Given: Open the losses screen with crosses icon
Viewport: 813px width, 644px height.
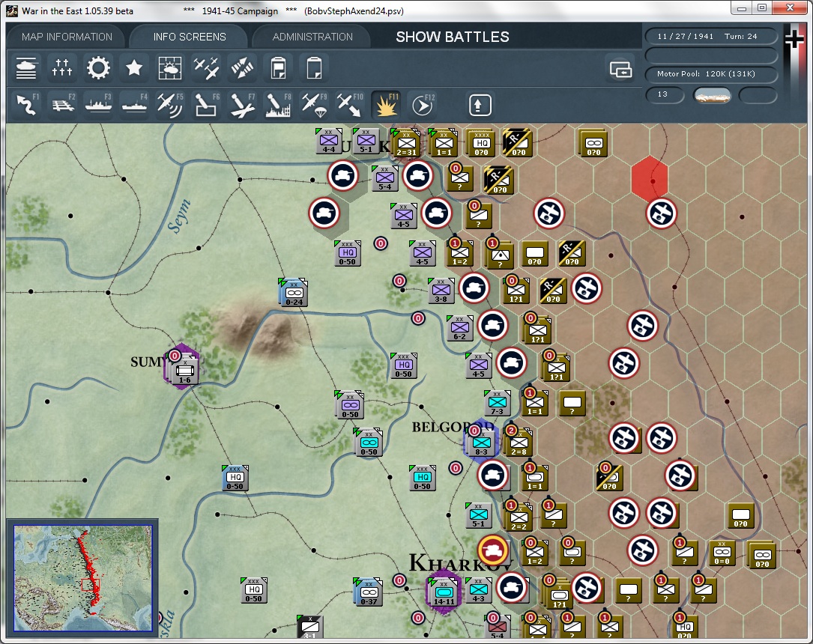Looking at the screenshot, I should [x=62, y=68].
